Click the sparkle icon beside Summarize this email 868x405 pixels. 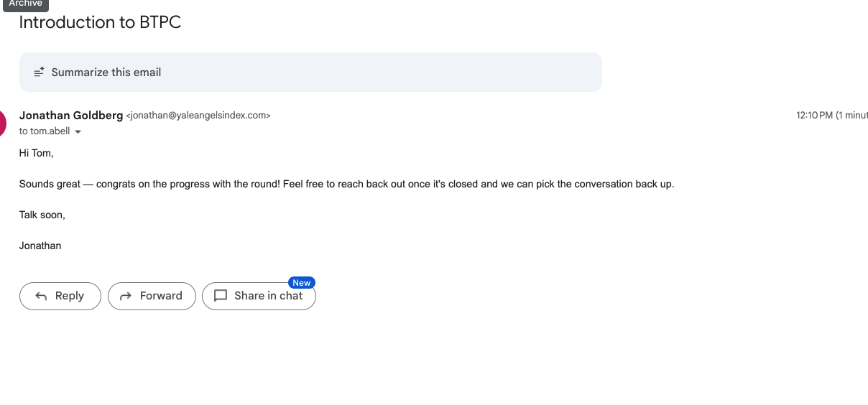point(40,73)
